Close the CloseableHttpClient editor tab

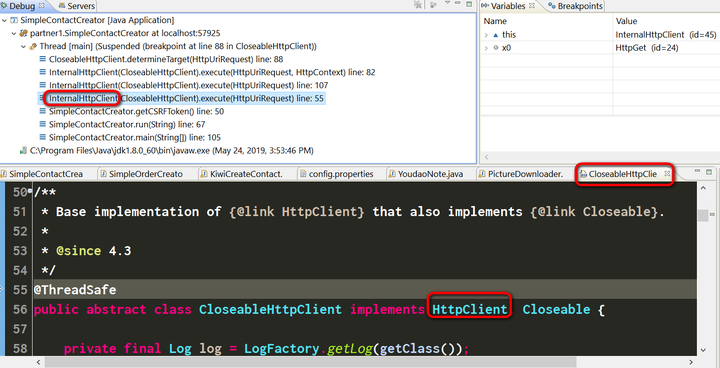pos(667,174)
